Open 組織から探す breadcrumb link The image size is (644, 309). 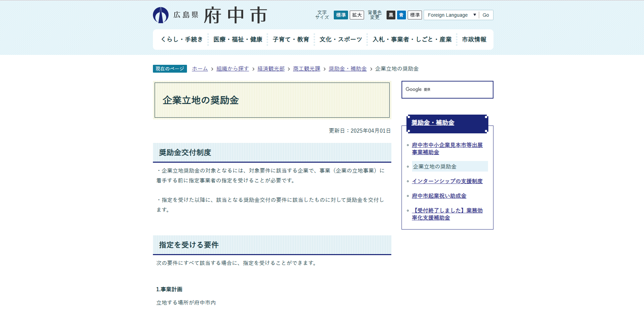click(x=233, y=69)
